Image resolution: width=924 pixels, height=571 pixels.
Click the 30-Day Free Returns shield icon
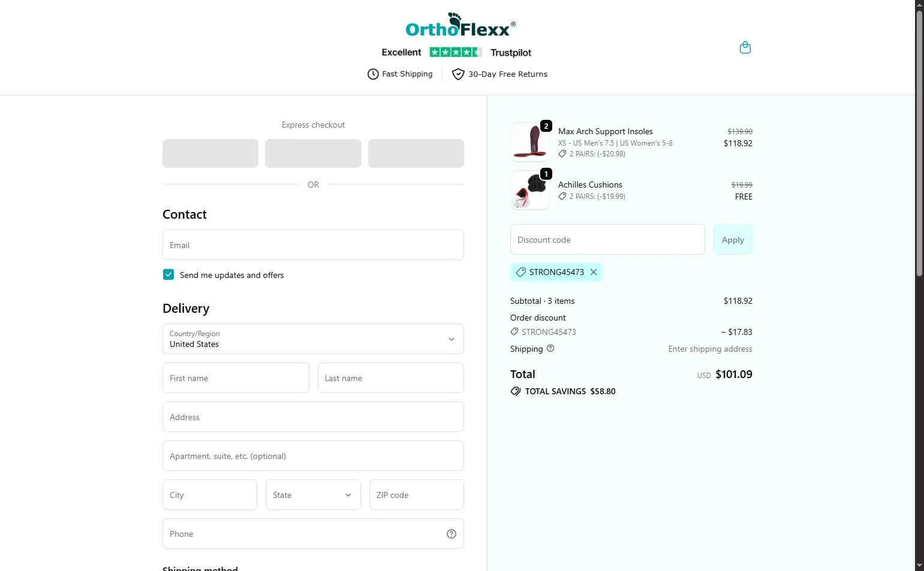tap(458, 74)
